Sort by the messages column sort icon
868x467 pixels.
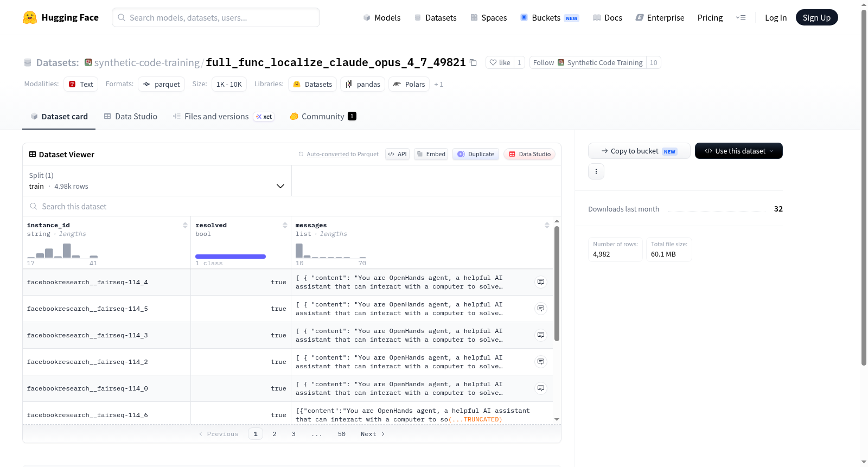547,225
